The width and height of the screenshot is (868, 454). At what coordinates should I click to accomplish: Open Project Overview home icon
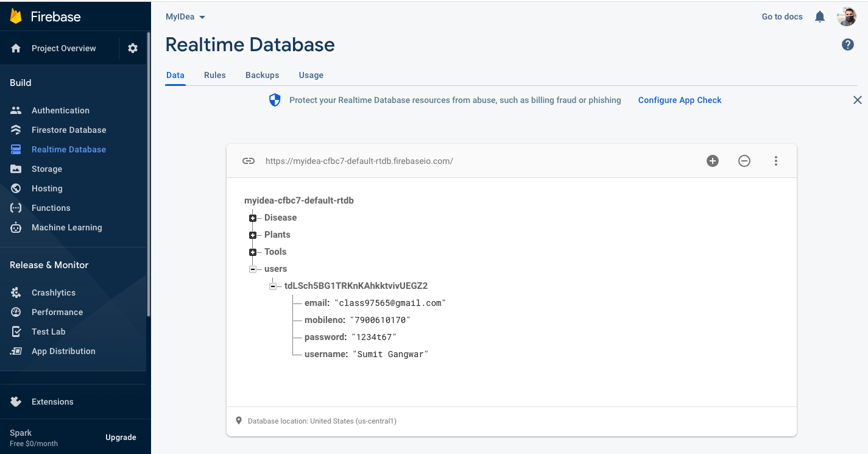16,48
